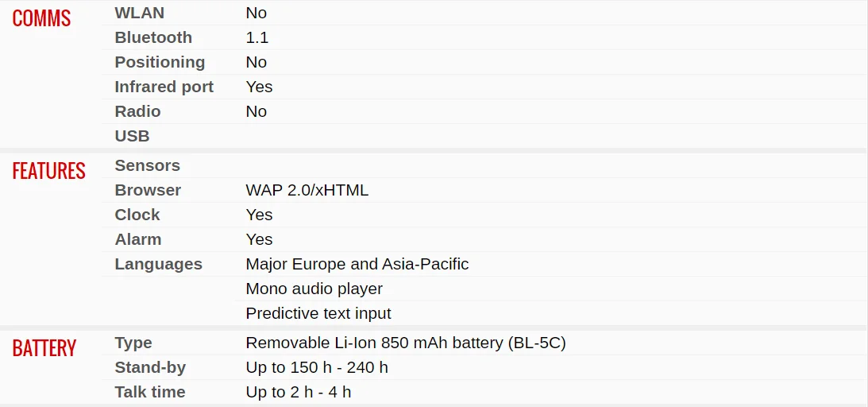
Task: Click the Bluetooth label
Action: coord(153,37)
